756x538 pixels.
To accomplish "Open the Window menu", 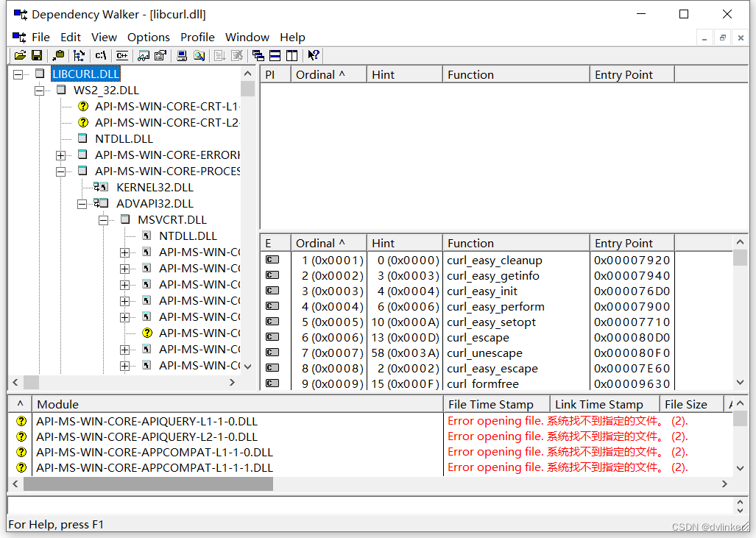I will point(247,37).
